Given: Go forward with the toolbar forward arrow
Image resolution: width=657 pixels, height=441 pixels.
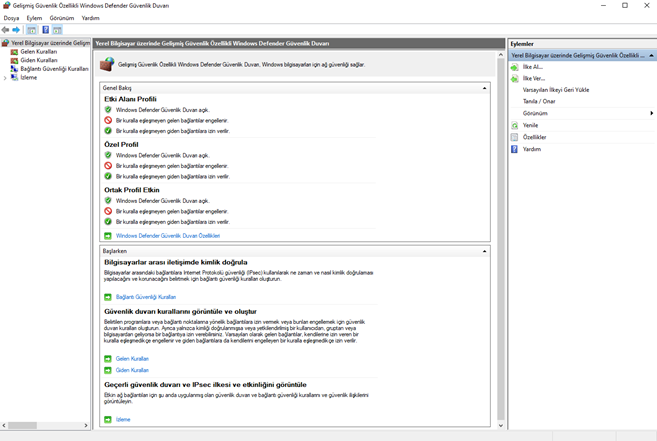Looking at the screenshot, I should [16, 30].
